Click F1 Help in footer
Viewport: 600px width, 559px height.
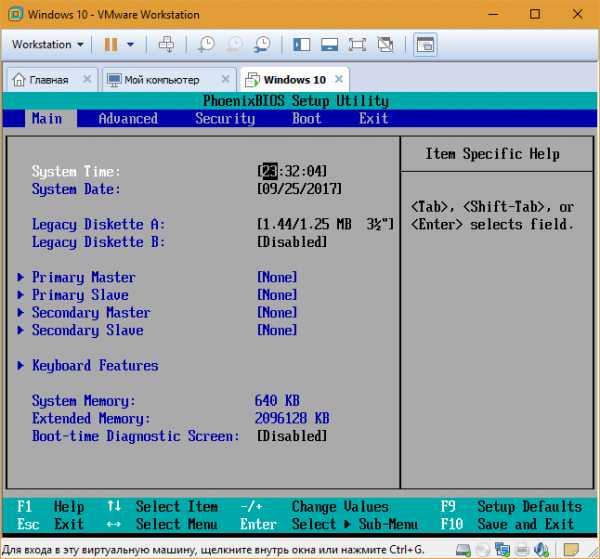[x=50, y=507]
